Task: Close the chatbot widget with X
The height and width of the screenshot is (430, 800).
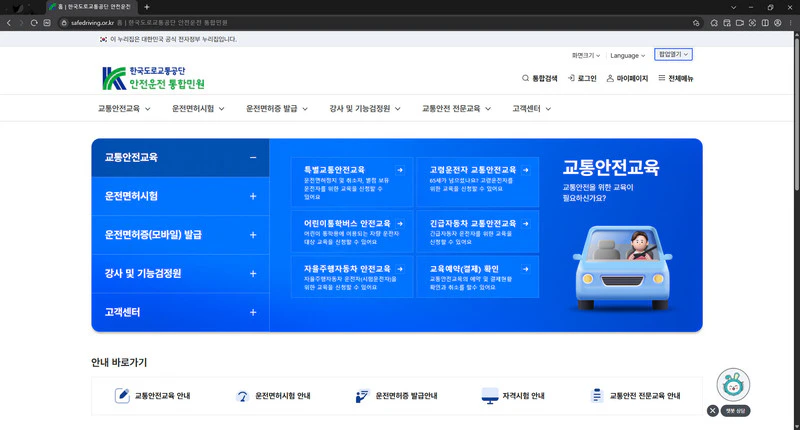Action: click(713, 411)
